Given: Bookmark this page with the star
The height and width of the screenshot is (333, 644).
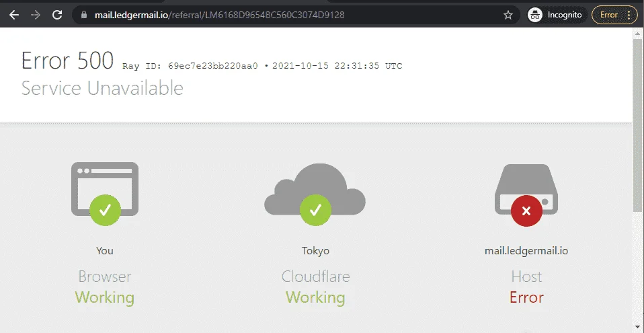Looking at the screenshot, I should coord(508,15).
